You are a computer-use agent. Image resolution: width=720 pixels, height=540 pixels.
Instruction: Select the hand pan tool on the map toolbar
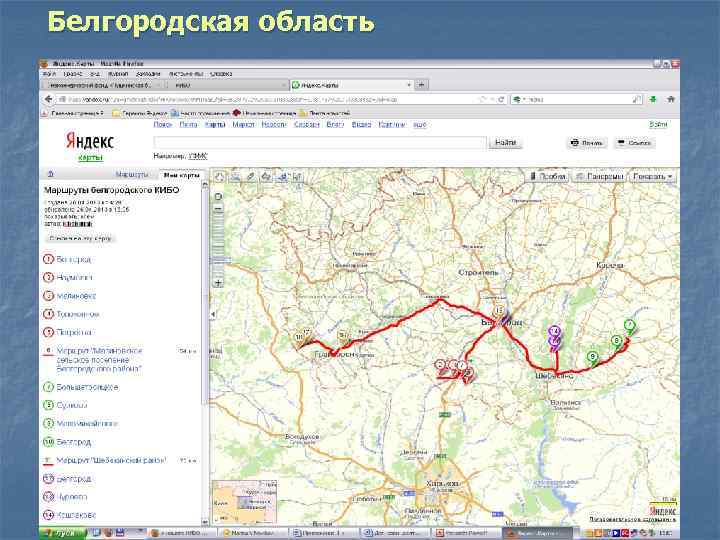click(220, 176)
